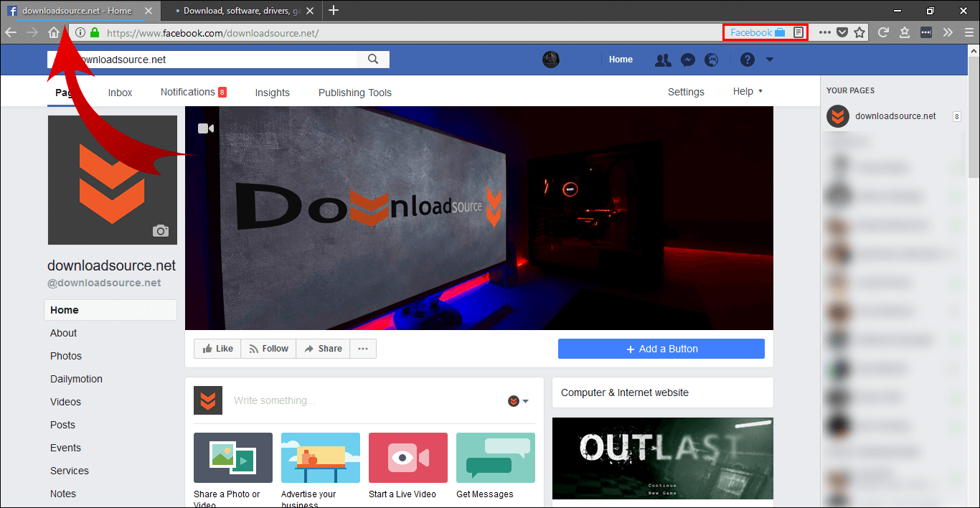This screenshot has width=980, height=508.
Task: Open Photos in left page menu
Action: (66, 356)
